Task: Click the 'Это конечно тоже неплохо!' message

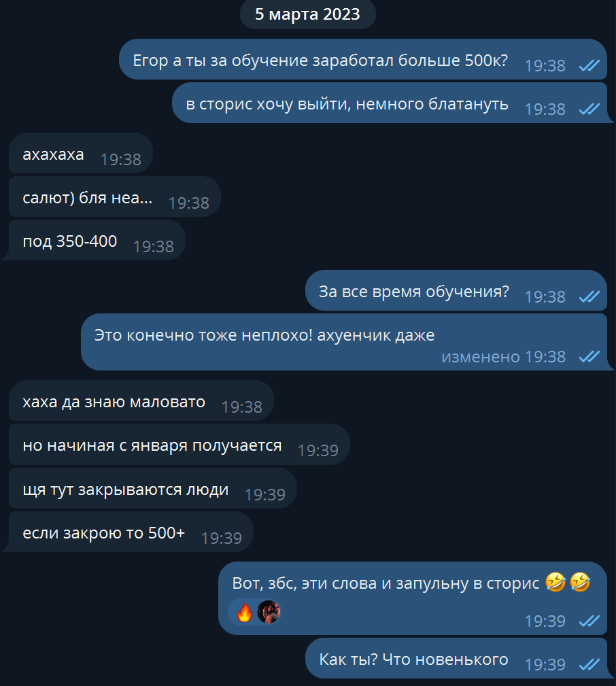Action: (x=344, y=342)
